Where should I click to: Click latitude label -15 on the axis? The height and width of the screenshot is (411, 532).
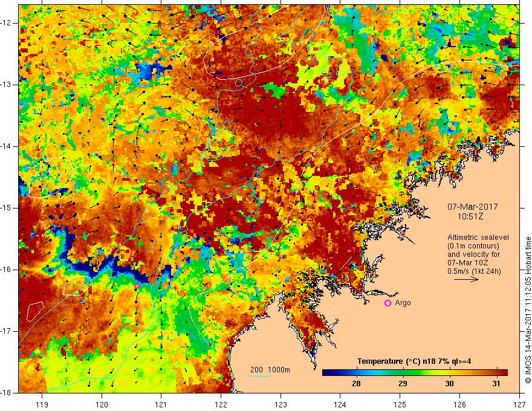[x=7, y=208]
